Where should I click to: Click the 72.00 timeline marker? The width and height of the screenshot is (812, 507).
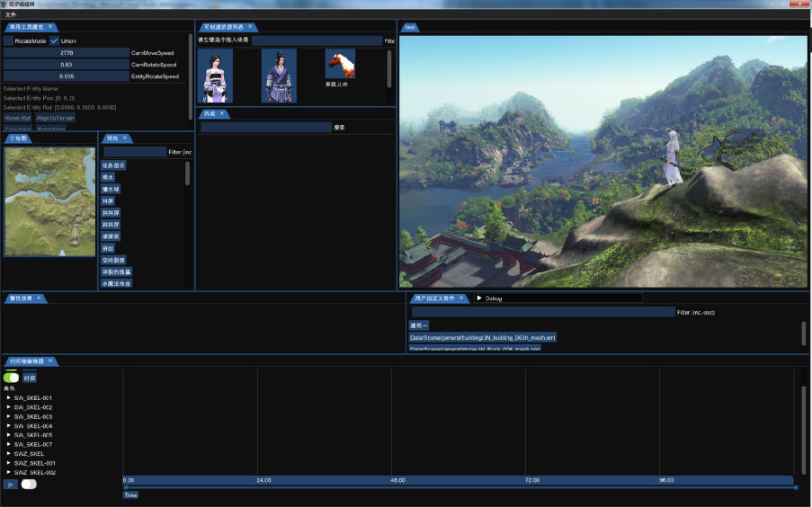coord(531,480)
